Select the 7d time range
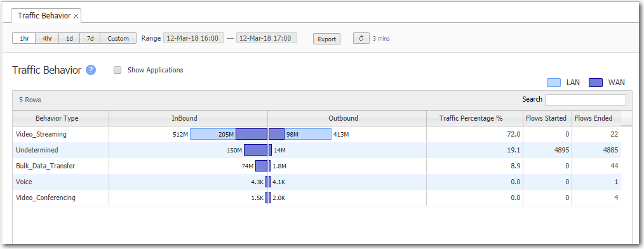 click(x=90, y=38)
